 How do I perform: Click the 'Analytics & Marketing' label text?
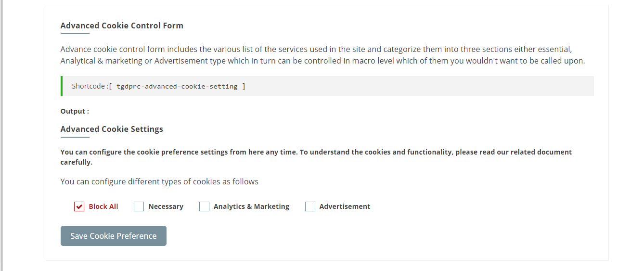tap(251, 206)
